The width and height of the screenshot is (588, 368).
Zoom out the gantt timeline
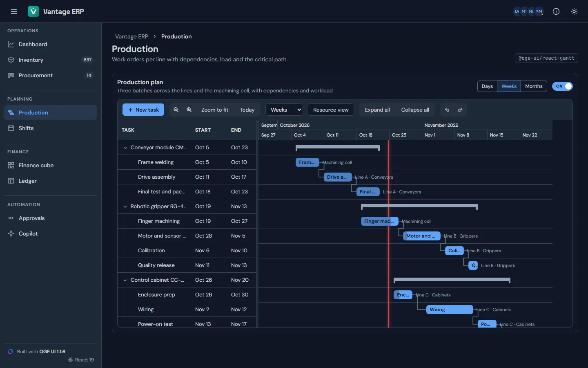click(176, 110)
